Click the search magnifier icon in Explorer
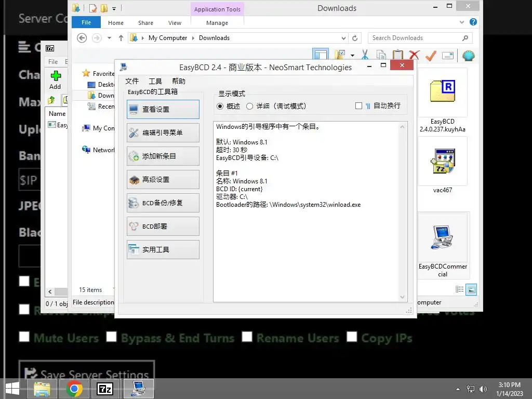This screenshot has width=532, height=399. point(465,38)
